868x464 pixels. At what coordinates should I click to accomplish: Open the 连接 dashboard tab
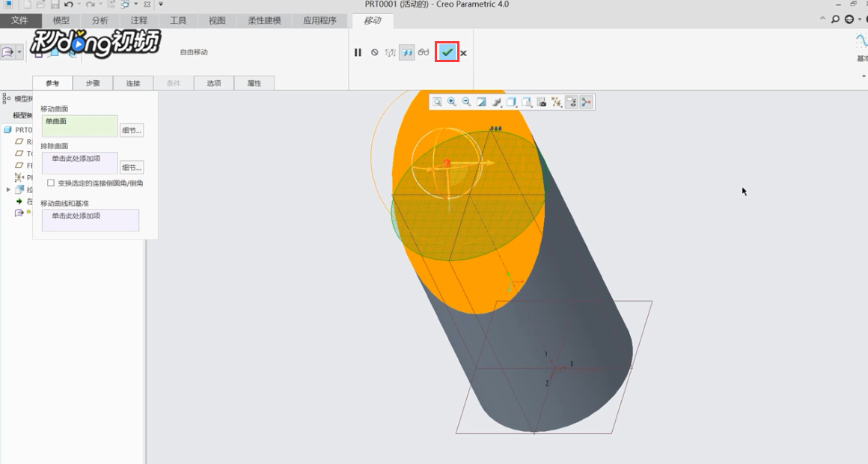[x=133, y=83]
